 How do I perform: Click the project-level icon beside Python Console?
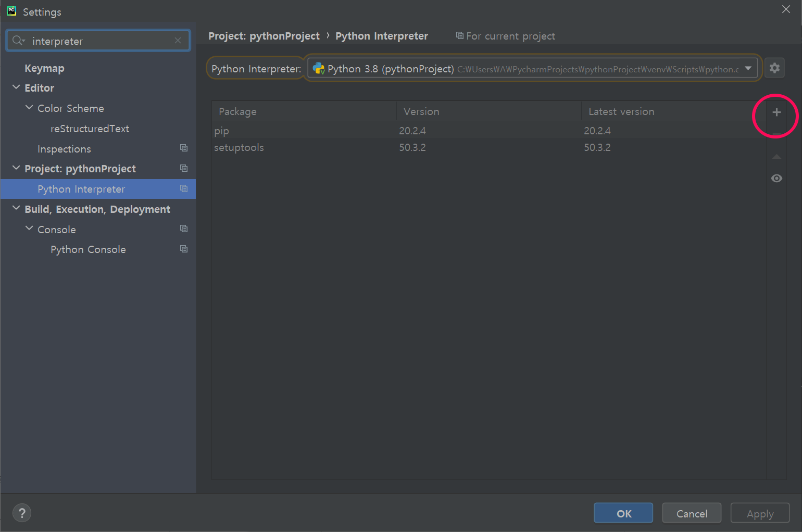[x=184, y=249]
